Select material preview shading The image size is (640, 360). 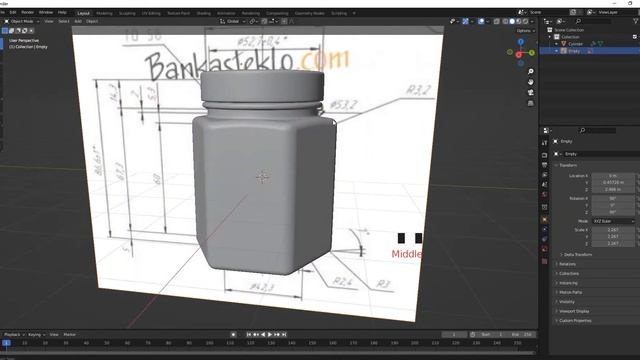pyautogui.click(x=519, y=21)
